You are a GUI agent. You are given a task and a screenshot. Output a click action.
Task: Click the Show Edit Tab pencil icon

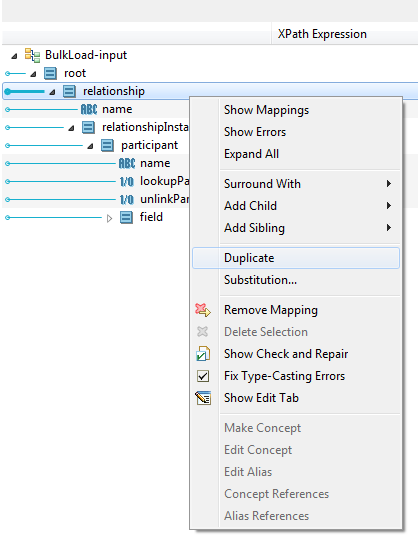point(203,398)
